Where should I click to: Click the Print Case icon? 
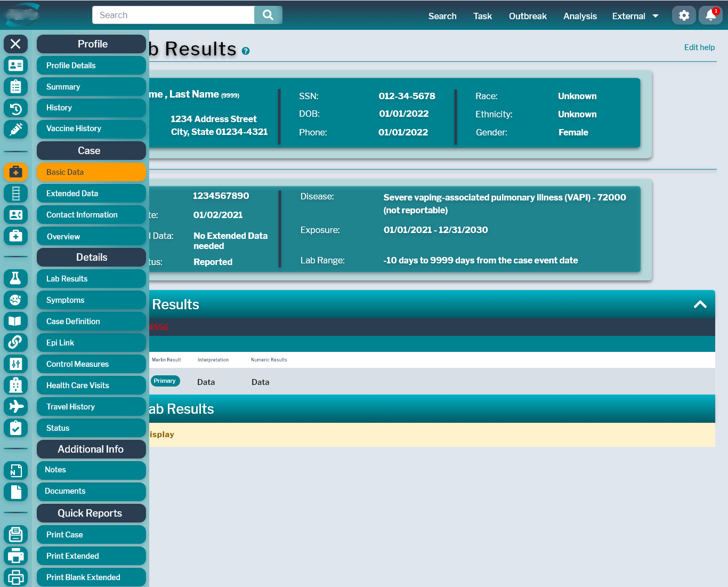(15, 534)
